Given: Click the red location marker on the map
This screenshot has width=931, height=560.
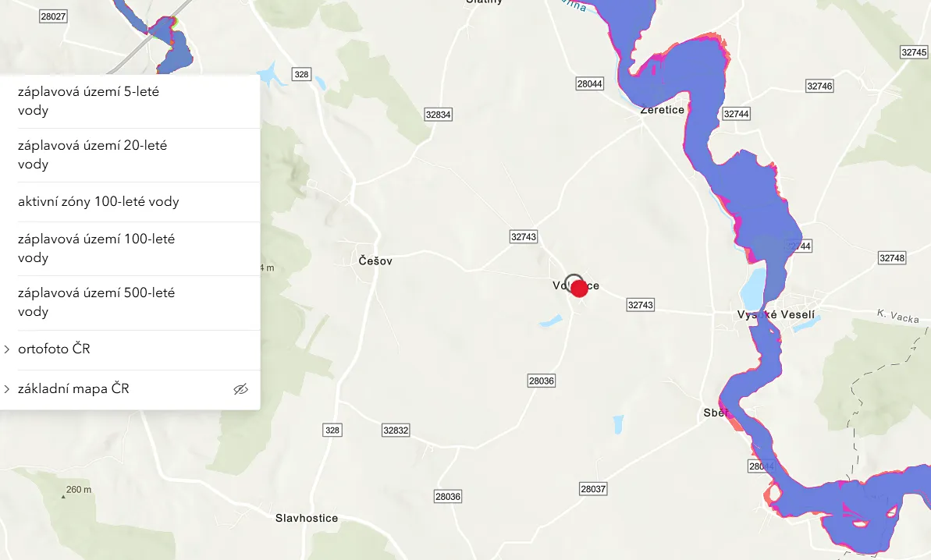Looking at the screenshot, I should point(579,289).
